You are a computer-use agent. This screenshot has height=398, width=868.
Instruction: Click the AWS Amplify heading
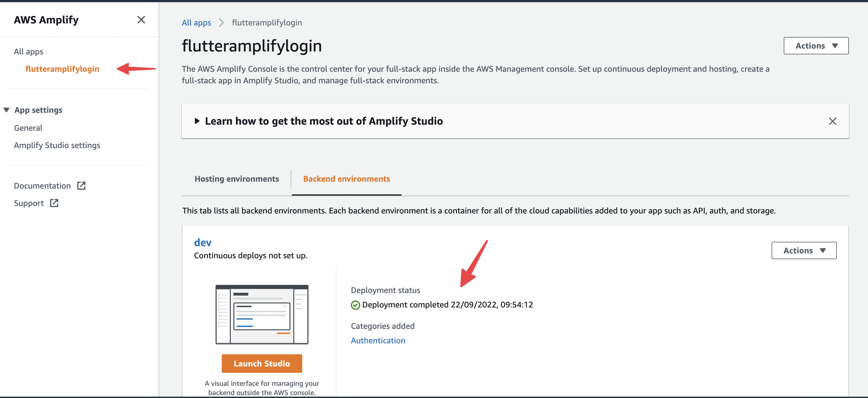(x=46, y=20)
